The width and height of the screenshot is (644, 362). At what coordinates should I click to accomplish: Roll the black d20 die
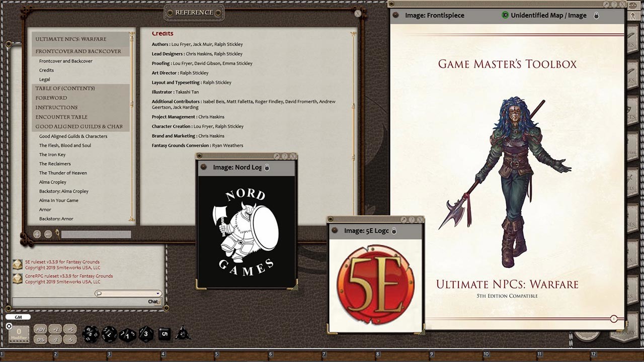[x=90, y=334]
